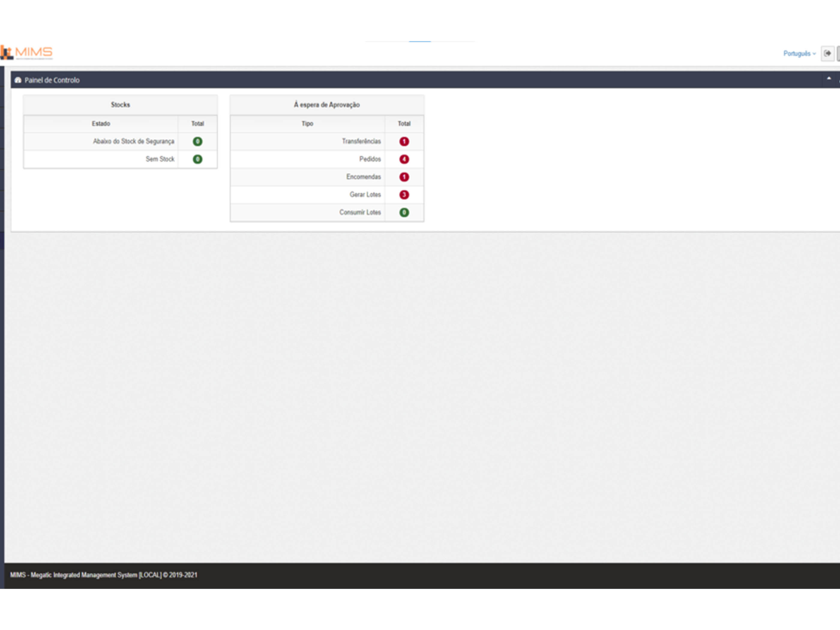
Task: Select the Transferências pending counter badge
Action: click(x=404, y=141)
